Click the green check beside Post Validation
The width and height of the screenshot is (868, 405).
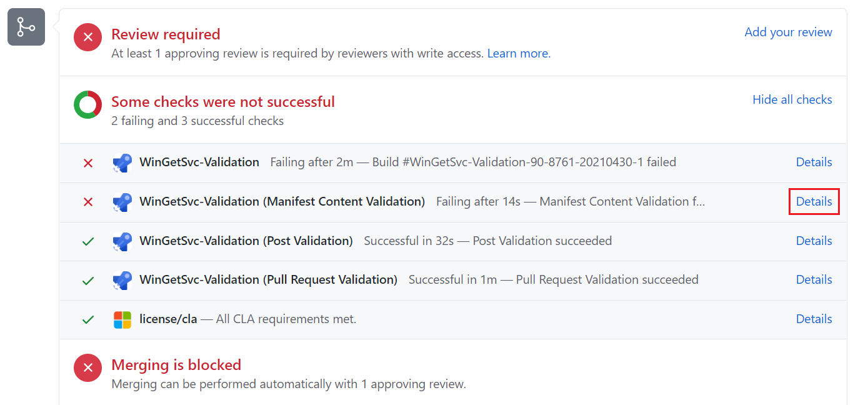point(87,241)
